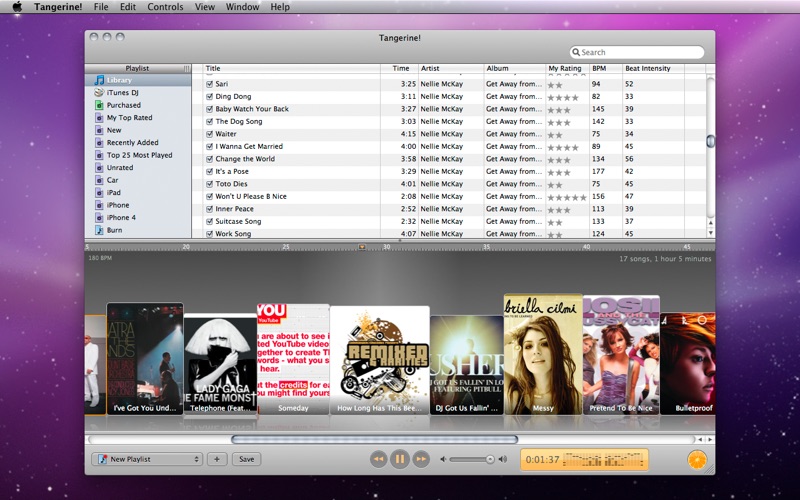Click the Playlist column header
This screenshot has width=800, height=500.
coord(137,68)
